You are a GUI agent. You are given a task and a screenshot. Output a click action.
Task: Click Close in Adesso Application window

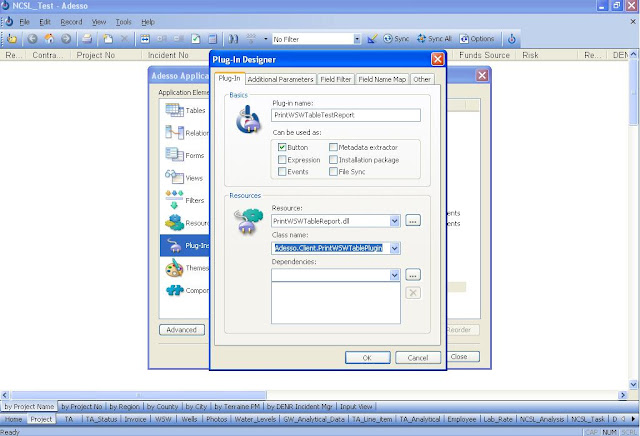click(x=463, y=356)
